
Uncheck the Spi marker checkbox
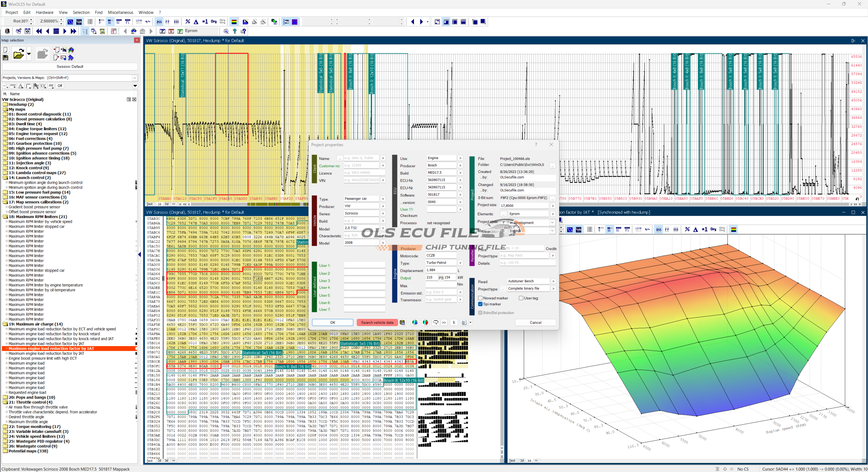[480, 304]
